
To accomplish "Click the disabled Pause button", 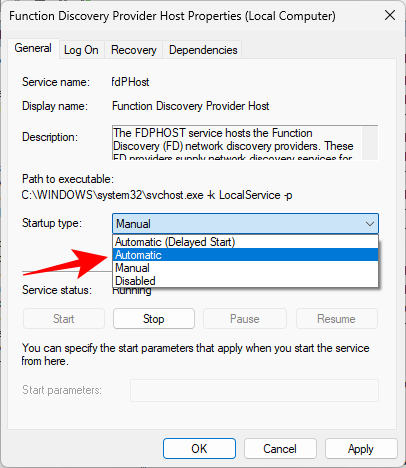I will [245, 319].
